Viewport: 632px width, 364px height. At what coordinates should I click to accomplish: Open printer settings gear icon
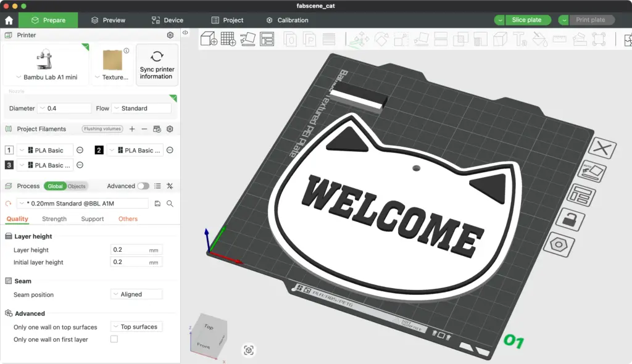pos(170,35)
